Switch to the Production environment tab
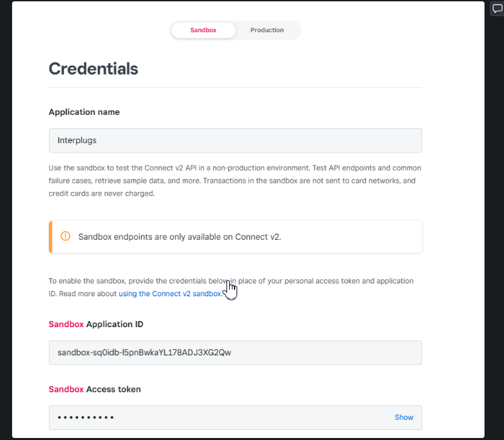Screen dimensions: 504x440 267,30
